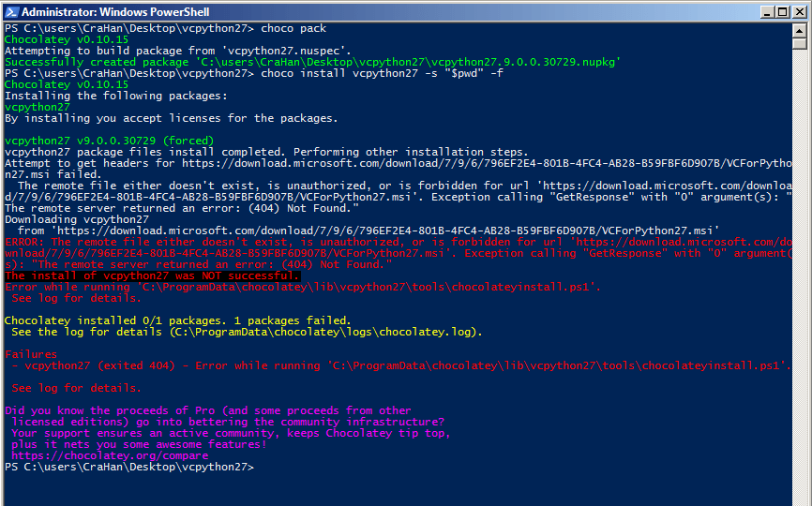812x506 pixels.
Task: Click 'By installing you accept licenses' line
Action: [x=171, y=118]
